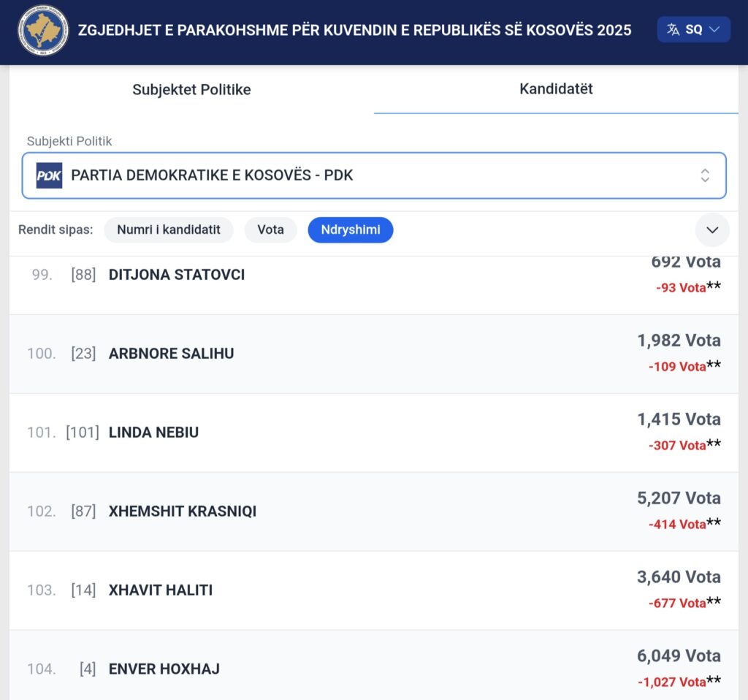Switch to the Subjektet Politike tab
Screen dimensions: 748x700
(x=191, y=90)
